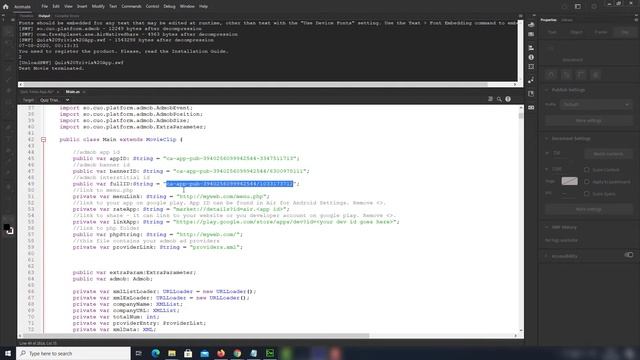Image resolution: width=640 pixels, height=360 pixels.
Task: Close the Quiz Trivia App.fla document tab
Action: tap(58, 92)
